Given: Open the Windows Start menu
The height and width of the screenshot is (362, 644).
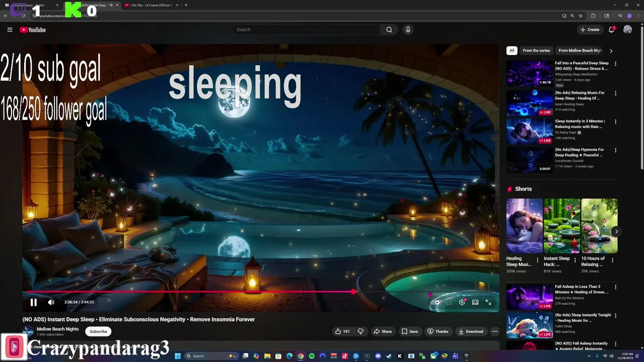Looking at the screenshot, I should click(x=177, y=356).
